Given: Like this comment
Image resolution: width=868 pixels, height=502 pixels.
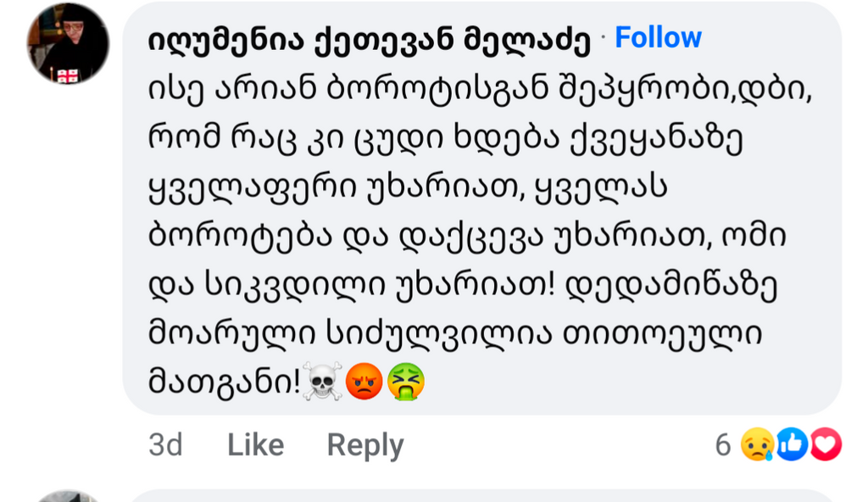Looking at the screenshot, I should [255, 445].
